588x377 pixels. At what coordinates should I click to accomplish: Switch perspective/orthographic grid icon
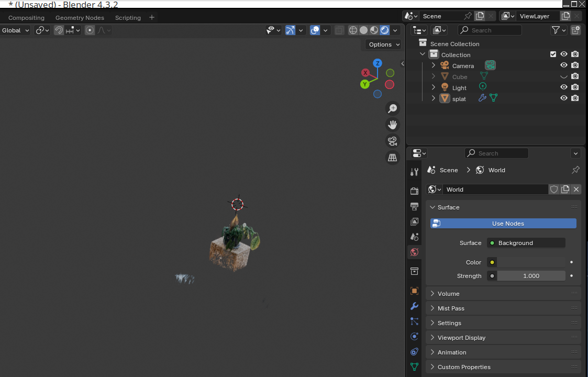coord(392,157)
